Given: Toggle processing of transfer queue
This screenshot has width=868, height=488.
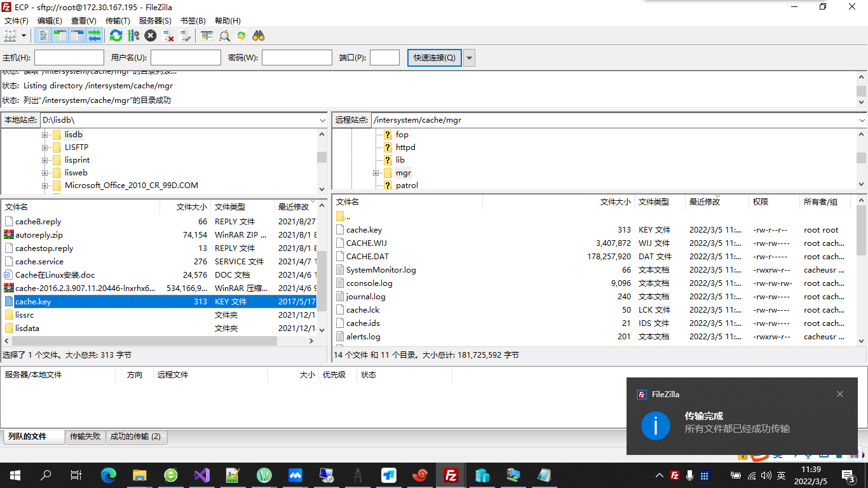Looking at the screenshot, I should tap(133, 36).
